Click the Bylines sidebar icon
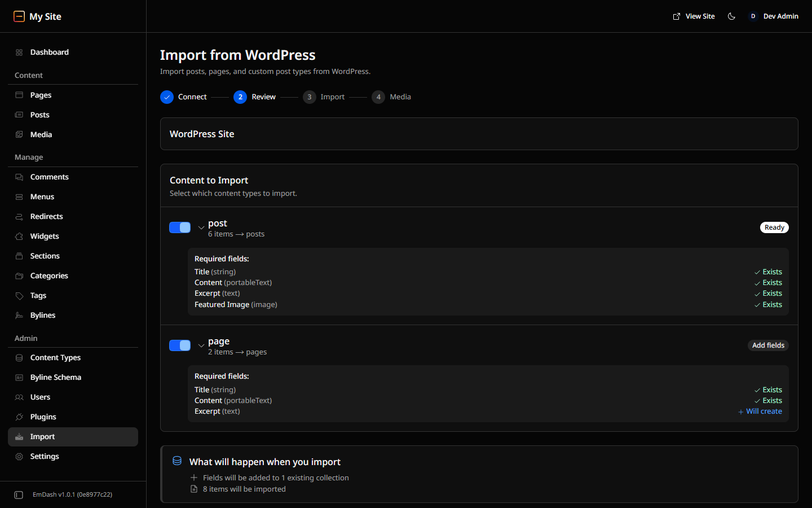The image size is (812, 508). point(19,316)
